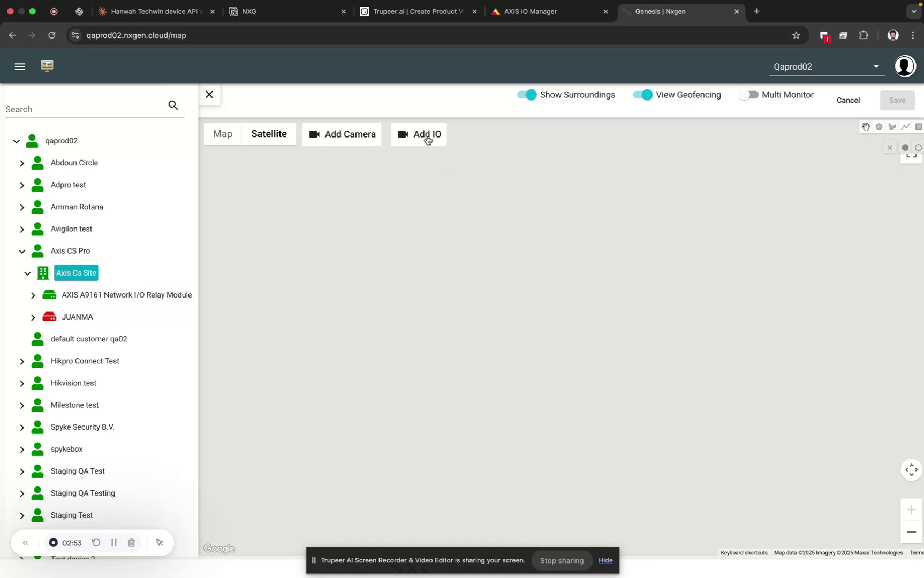Select the polygon drawing tool

point(892,127)
